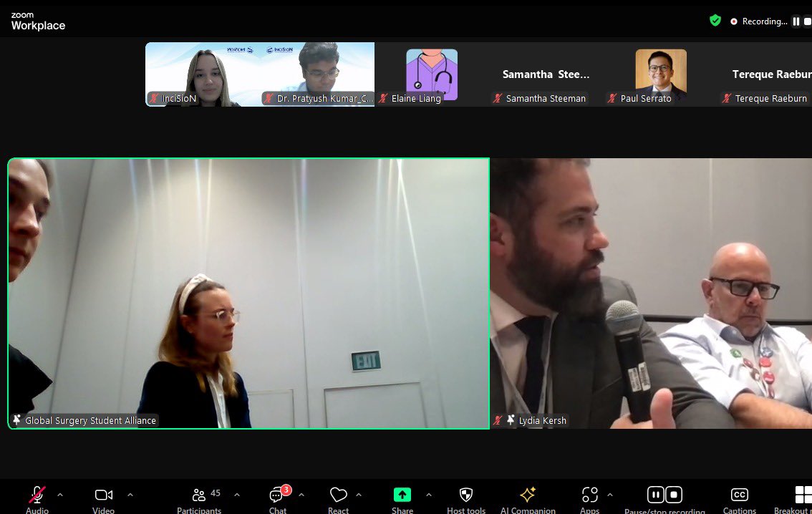
Task: Expand the caret beside Apps
Action: pos(610,495)
